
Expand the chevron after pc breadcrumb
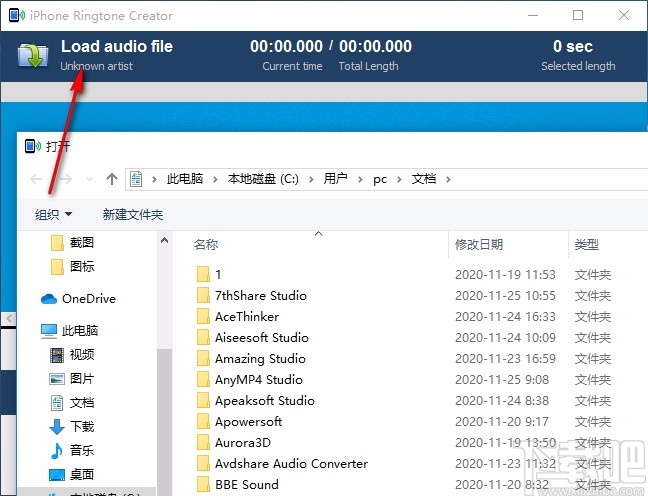tap(399, 179)
